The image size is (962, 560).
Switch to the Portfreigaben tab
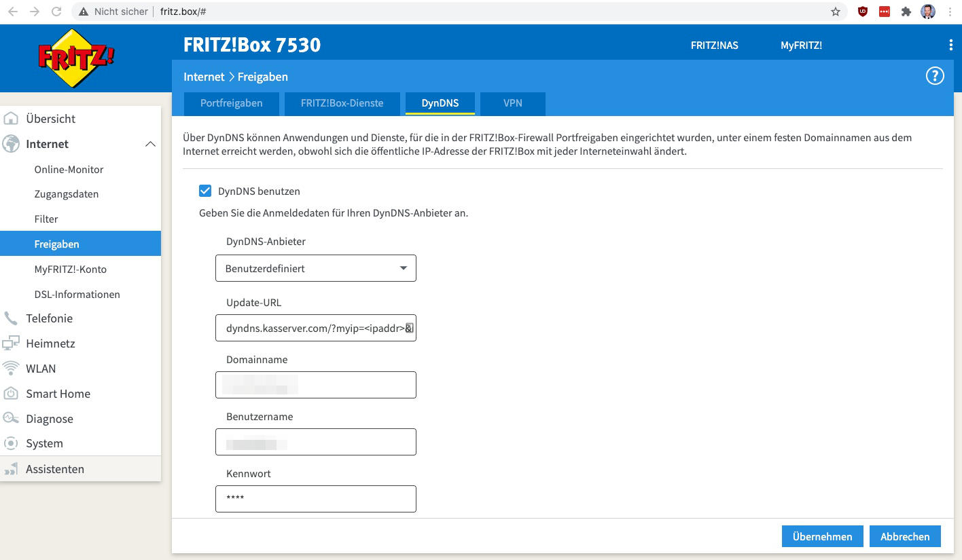click(x=231, y=103)
